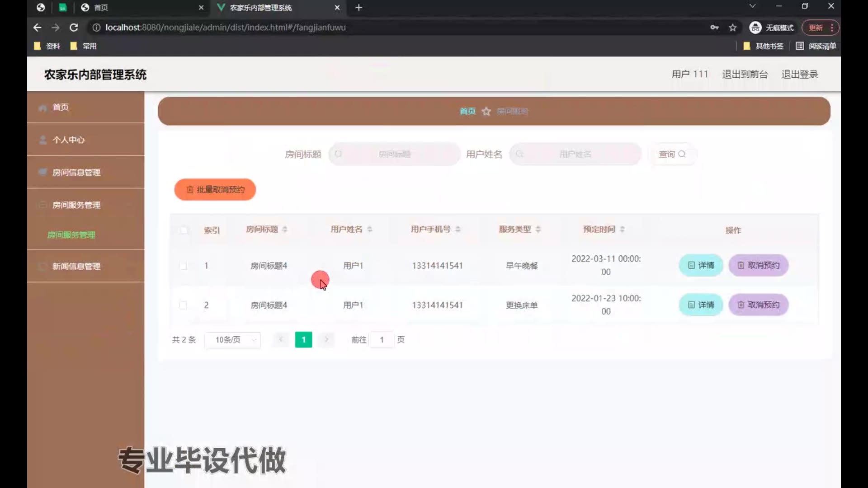The image size is (868, 488).
Task: Click the password key icon in address bar
Action: (714, 28)
